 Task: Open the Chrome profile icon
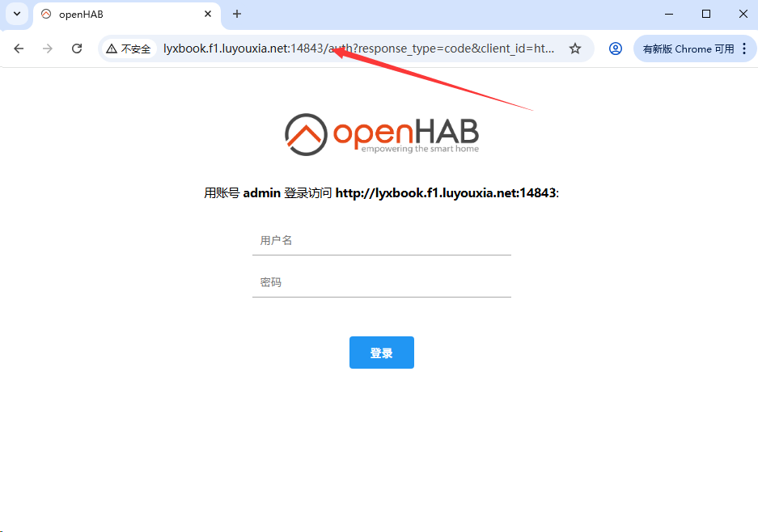coord(616,49)
